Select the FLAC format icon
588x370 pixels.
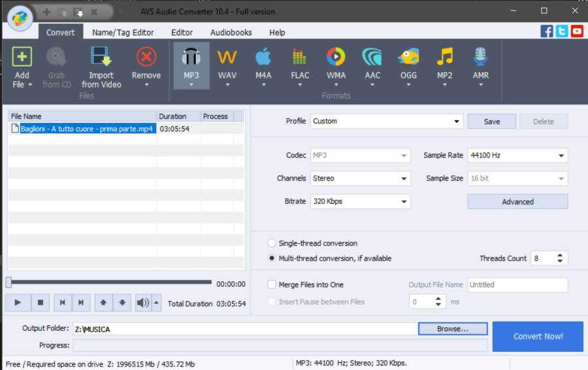tap(300, 58)
